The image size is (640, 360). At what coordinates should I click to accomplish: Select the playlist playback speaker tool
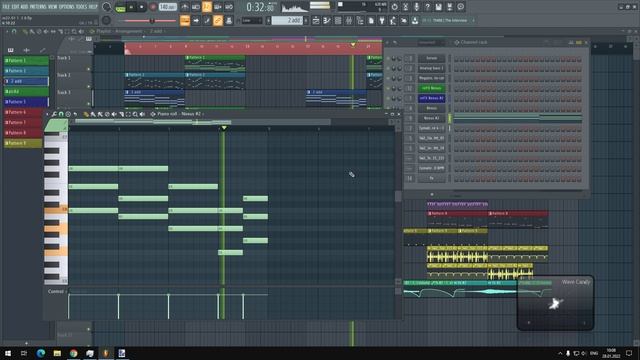(81, 31)
